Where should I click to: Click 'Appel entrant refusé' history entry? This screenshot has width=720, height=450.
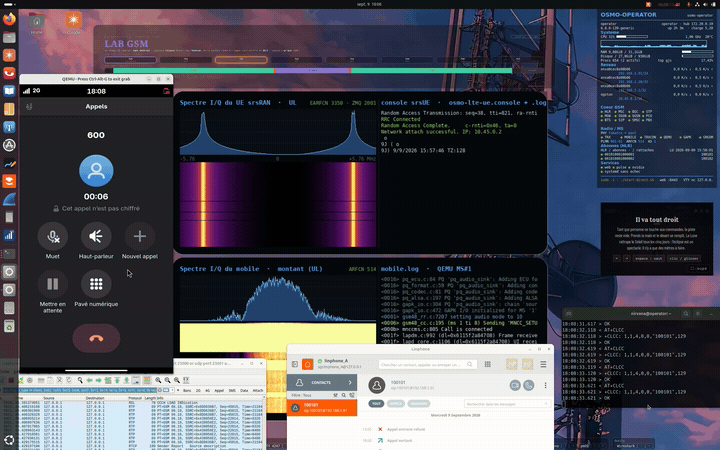coord(406,429)
